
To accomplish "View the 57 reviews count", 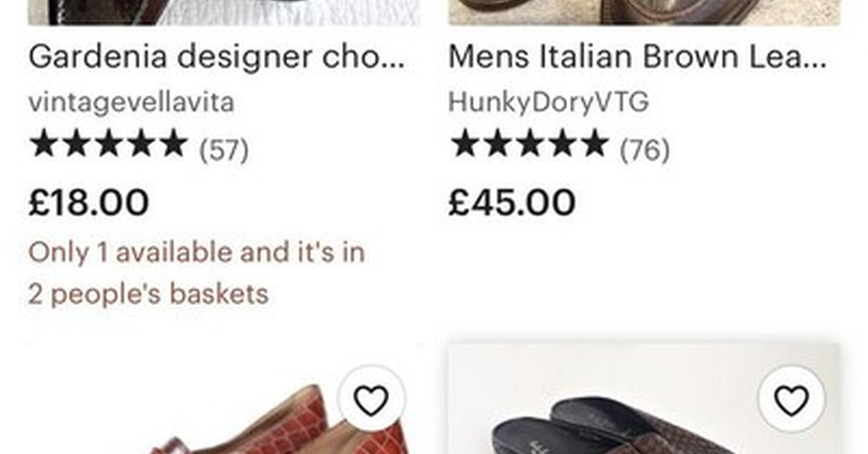I will tap(224, 149).
